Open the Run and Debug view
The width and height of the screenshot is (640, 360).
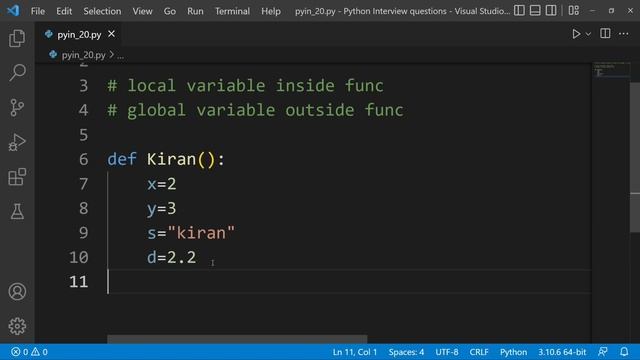pos(17,142)
